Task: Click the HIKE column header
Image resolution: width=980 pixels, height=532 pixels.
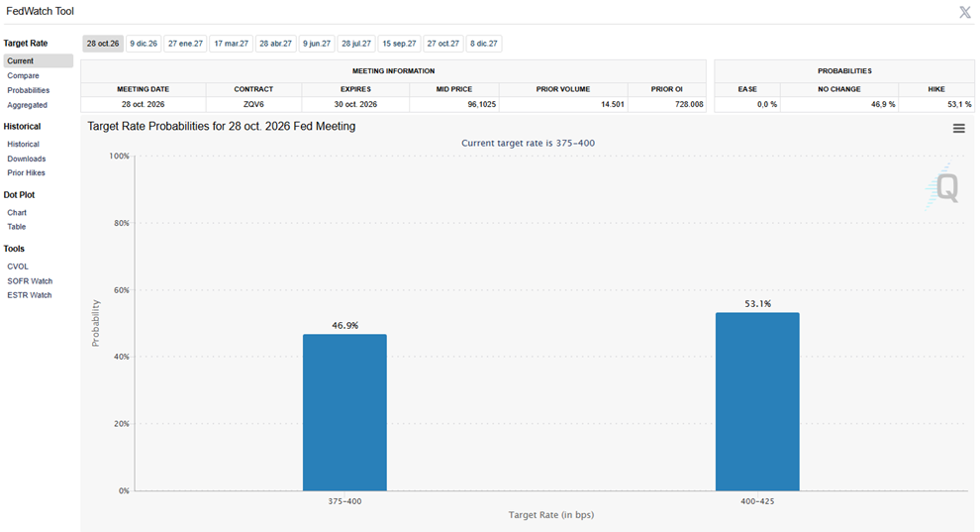Action: click(x=936, y=89)
